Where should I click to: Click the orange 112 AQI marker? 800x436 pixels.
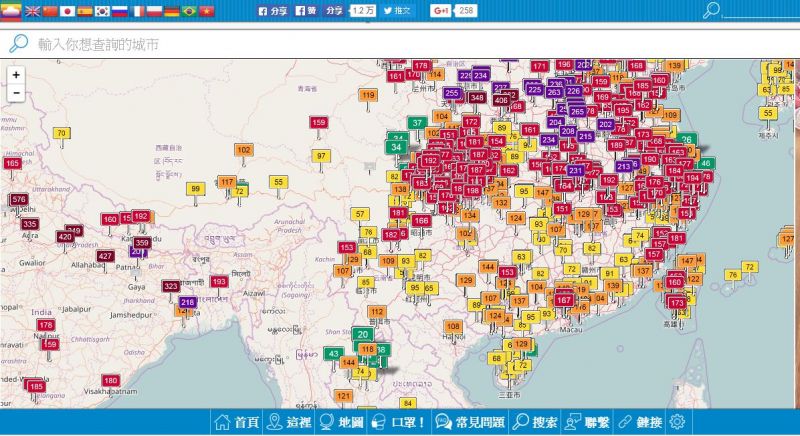coord(377,312)
